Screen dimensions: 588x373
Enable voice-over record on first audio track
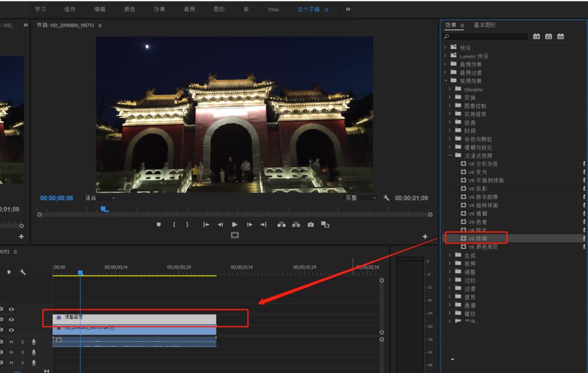[x=34, y=342]
